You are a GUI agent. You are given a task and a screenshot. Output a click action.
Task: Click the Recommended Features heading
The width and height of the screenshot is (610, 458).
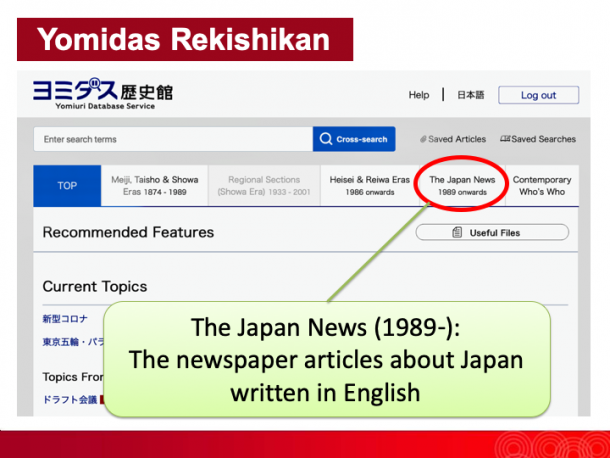point(128,232)
